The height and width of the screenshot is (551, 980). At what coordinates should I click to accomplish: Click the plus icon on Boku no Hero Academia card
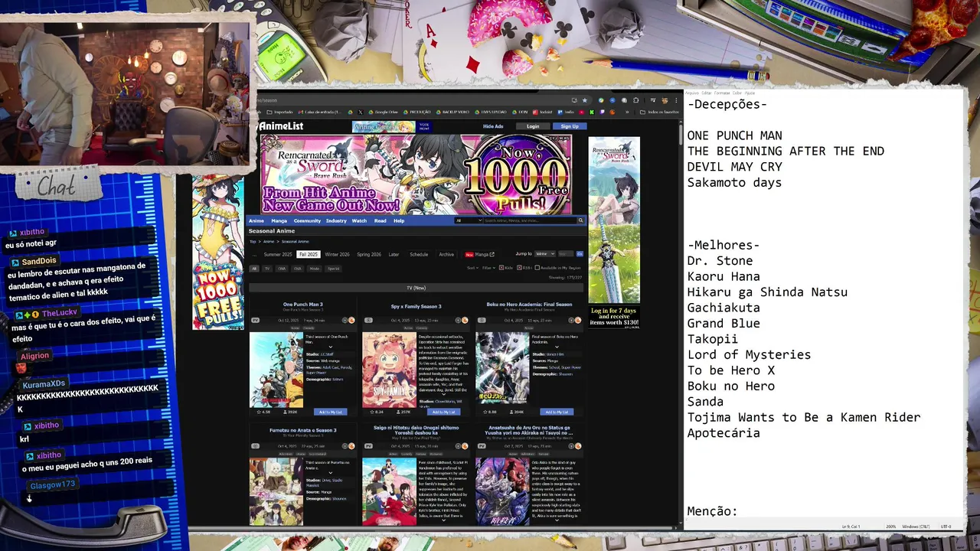[571, 320]
